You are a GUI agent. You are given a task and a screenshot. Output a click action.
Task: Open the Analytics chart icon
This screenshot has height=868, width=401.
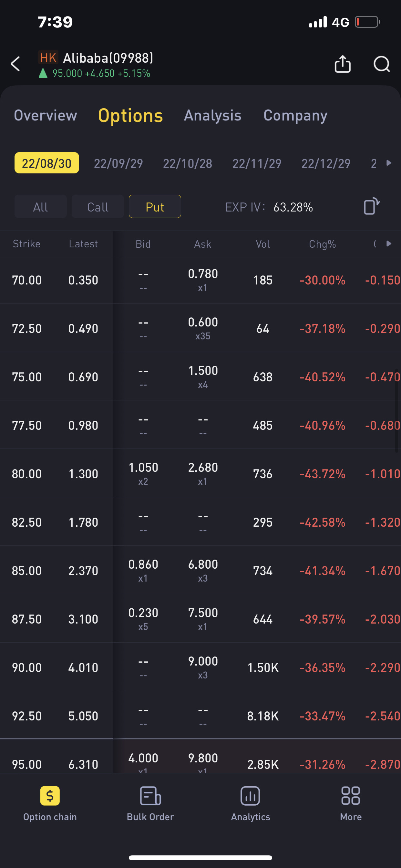(x=250, y=796)
